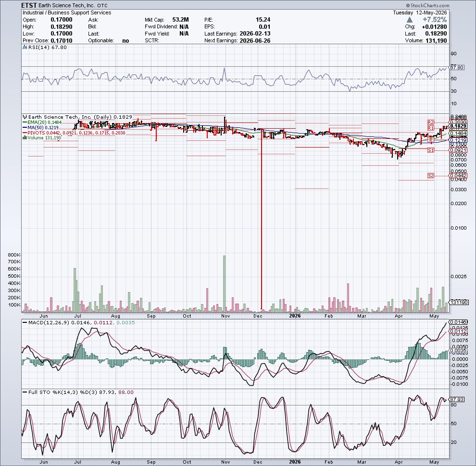Click the 87.93 tag on stochastic axis
The height and width of the screenshot is (466, 476).
457,400
